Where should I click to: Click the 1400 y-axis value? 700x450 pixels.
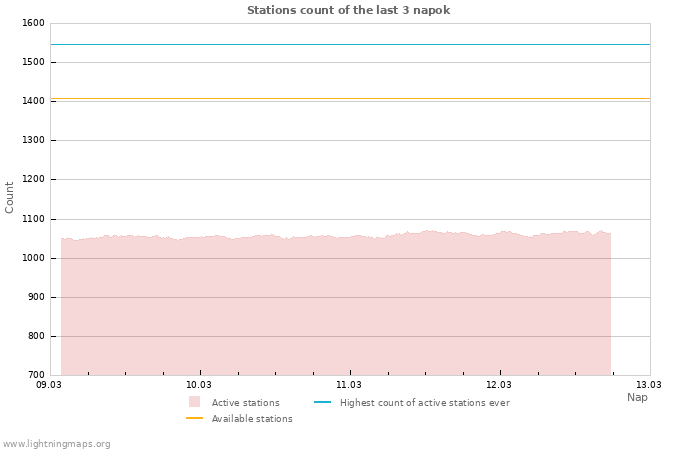pos(33,101)
